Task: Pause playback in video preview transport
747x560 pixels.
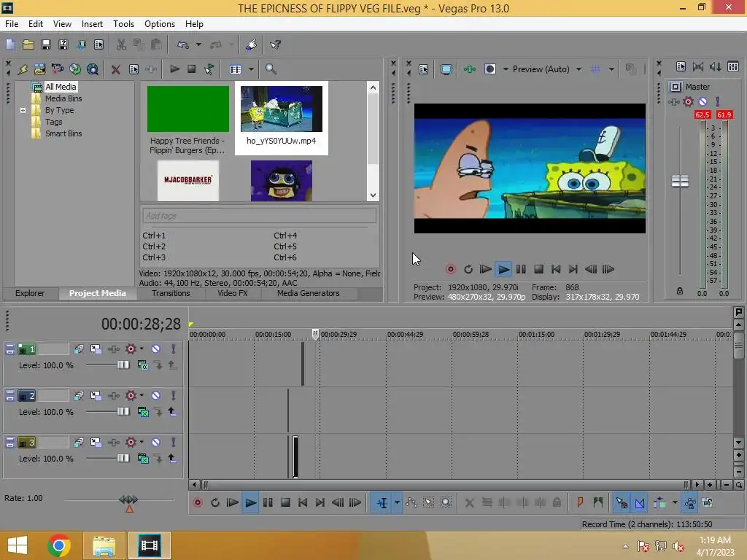Action: pos(521,269)
